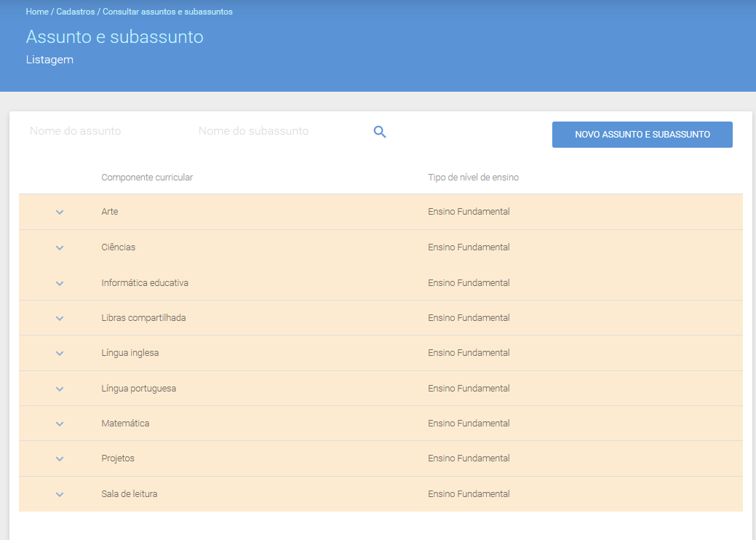Screen dimensions: 756x540
Task: Open the Cadastros breadcrumb link
Action: (x=76, y=12)
